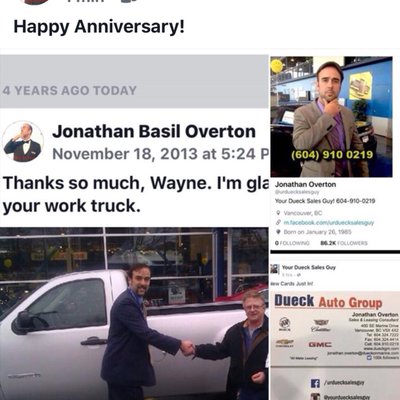The image size is (400, 400).
Task: Select the 4 Years Ago Today header
Action: (69, 91)
